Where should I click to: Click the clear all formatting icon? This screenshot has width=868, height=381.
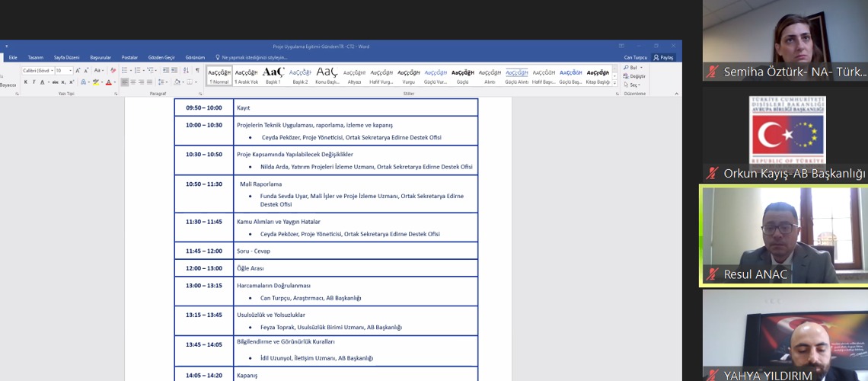point(113,71)
